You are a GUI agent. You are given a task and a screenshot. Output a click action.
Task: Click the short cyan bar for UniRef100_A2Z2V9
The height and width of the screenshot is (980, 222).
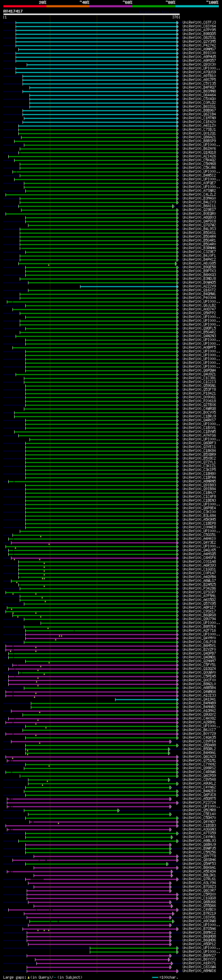pyautogui.click(x=129, y=286)
